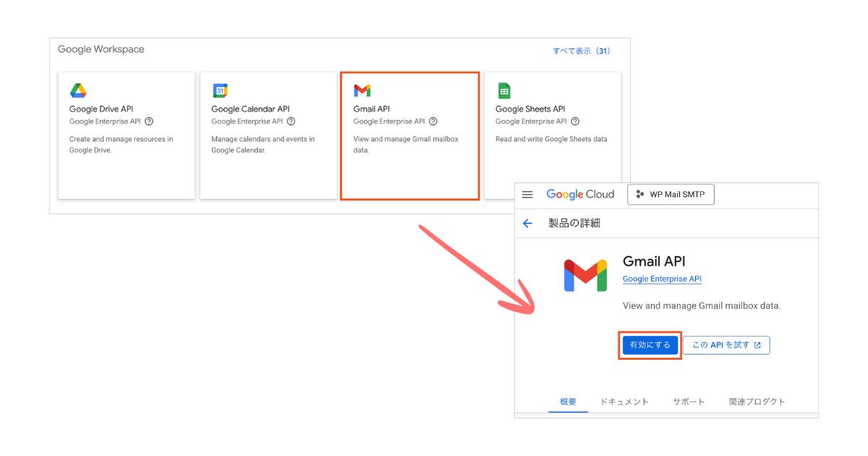Click the Google Calendar API icon
Screen dimensions: 868x456
220,90
